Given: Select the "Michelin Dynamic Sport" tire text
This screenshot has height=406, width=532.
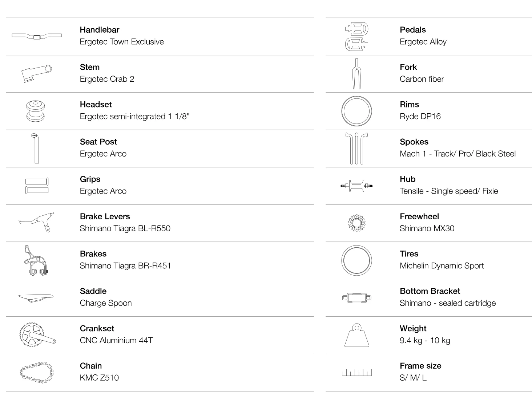Looking at the screenshot, I should point(442,266).
